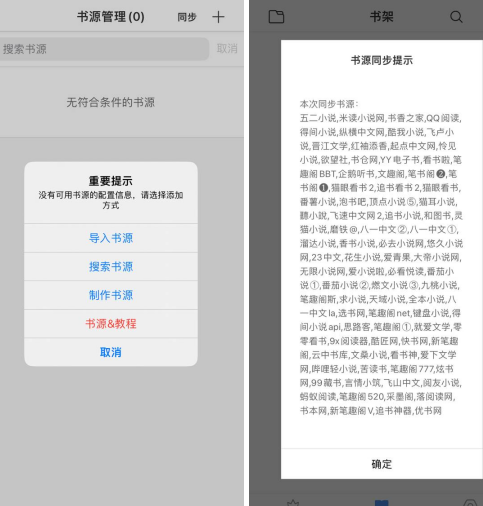Click the 重要提示 heading

point(111,181)
